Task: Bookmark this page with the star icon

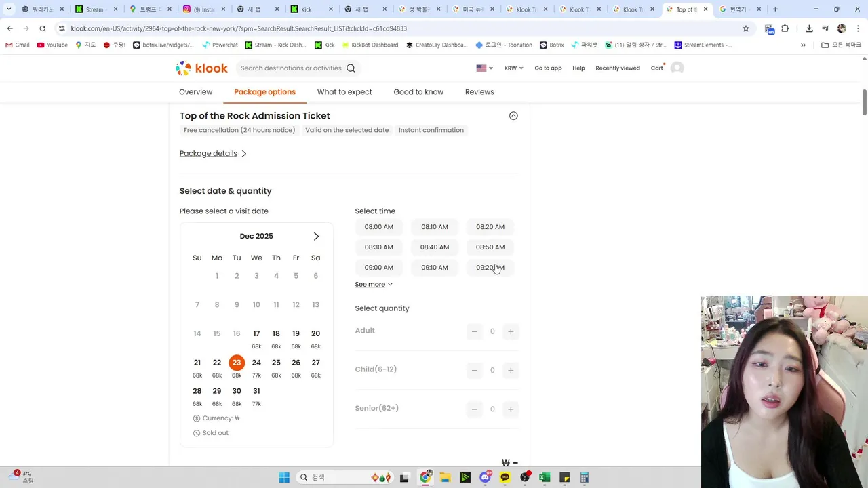Action: [746, 28]
